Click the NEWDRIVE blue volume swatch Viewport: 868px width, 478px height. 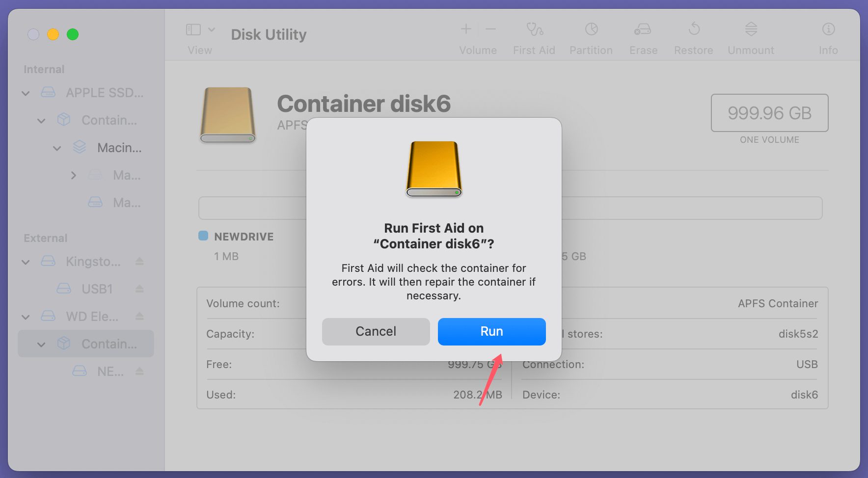tap(202, 236)
